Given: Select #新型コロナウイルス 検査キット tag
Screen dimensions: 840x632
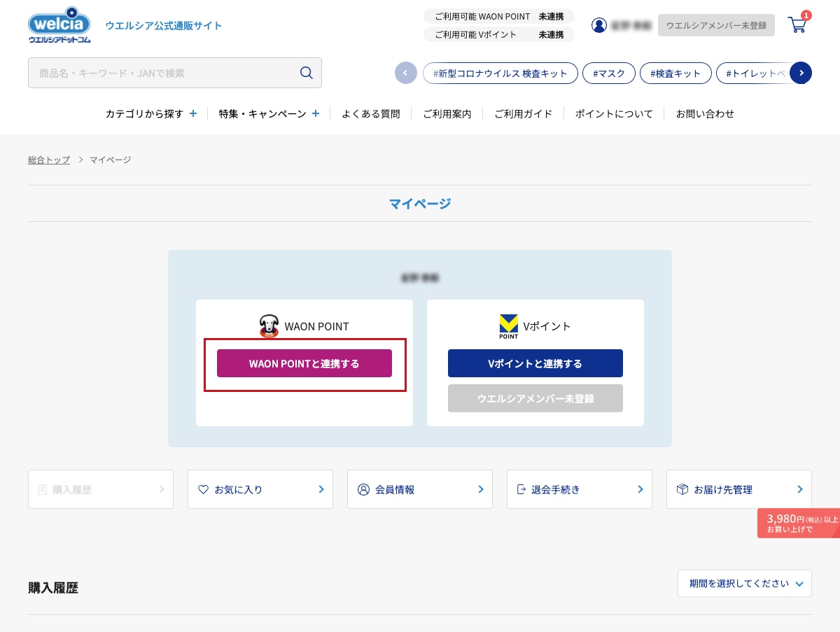Looking at the screenshot, I should pos(500,73).
